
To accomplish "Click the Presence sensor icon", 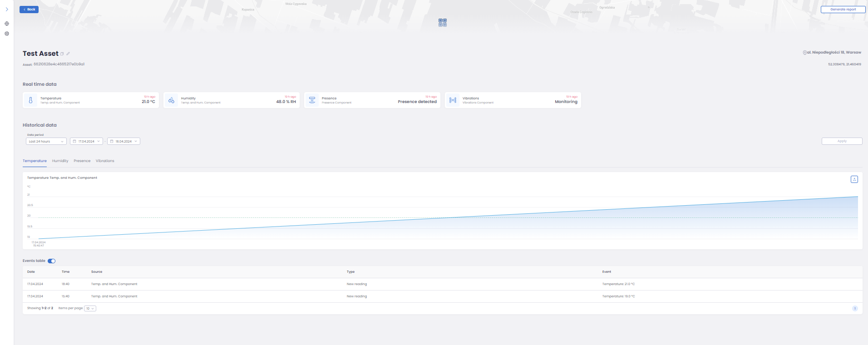I will point(312,100).
